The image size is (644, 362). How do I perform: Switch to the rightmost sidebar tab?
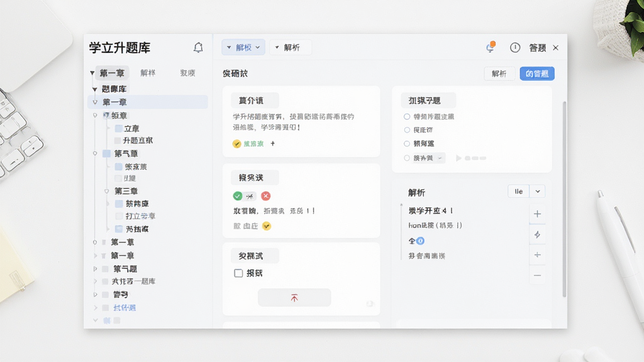click(187, 73)
